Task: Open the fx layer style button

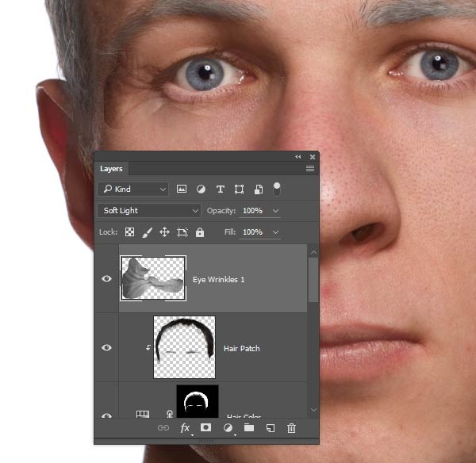Action: pos(186,427)
